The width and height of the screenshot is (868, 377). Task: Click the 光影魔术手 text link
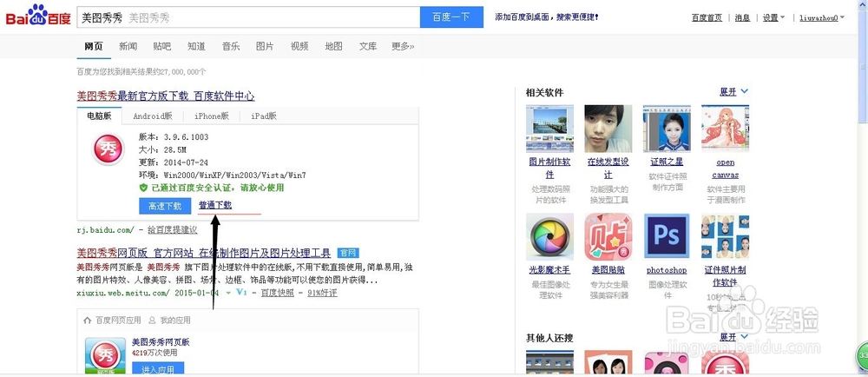pos(549,270)
